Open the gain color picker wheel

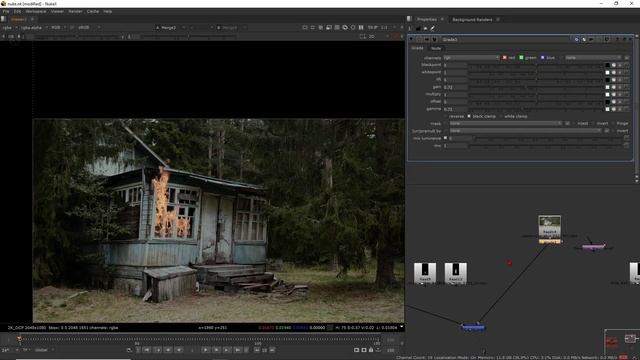coord(613,87)
